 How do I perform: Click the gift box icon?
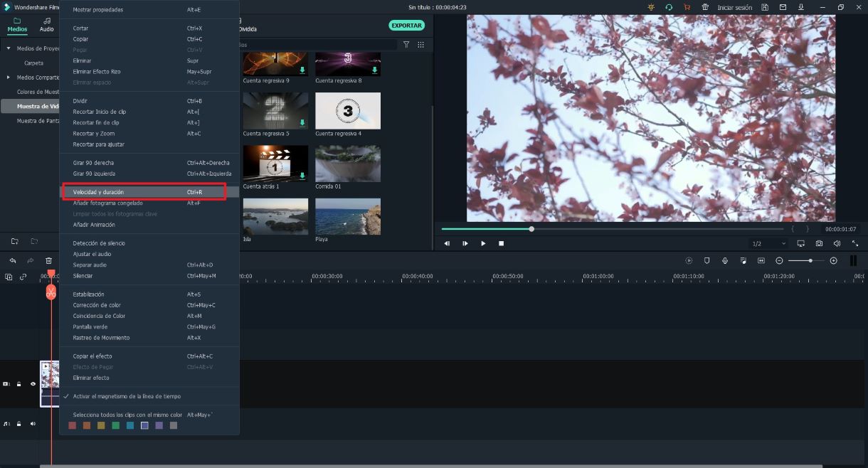705,7
